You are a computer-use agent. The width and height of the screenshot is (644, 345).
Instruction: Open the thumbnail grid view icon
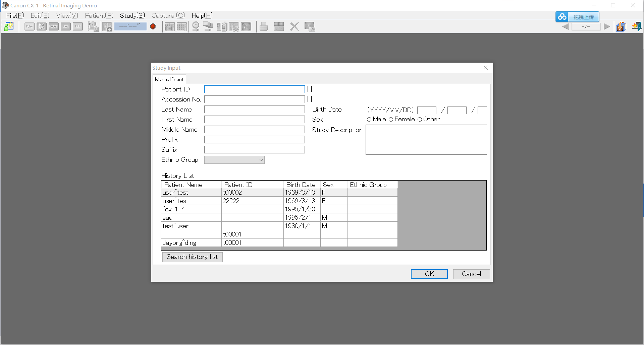tap(181, 26)
